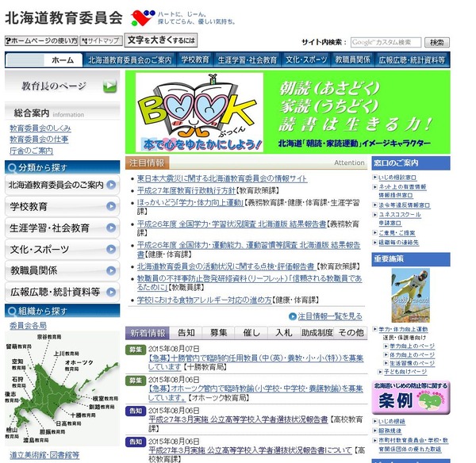Open 東日本大震災 情報サイト link
The width and height of the screenshot is (476, 463).
coord(222,178)
